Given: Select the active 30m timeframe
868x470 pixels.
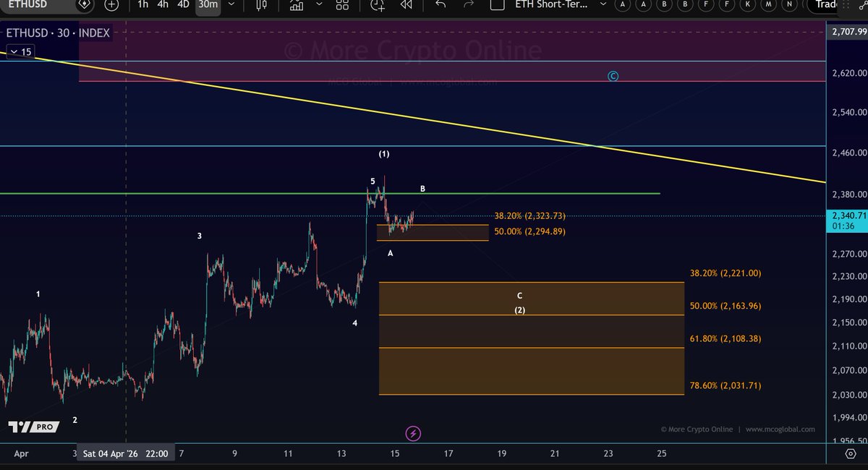Looking at the screenshot, I should (208, 4).
